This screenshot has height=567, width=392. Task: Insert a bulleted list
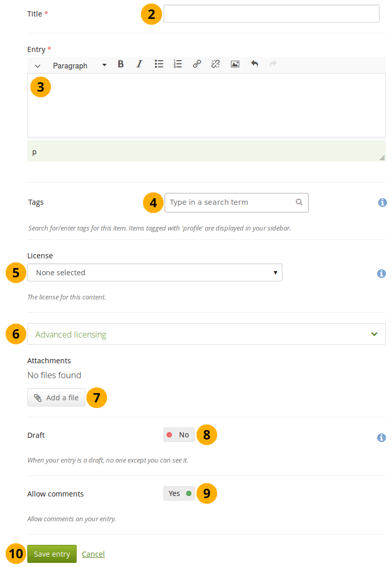point(159,64)
